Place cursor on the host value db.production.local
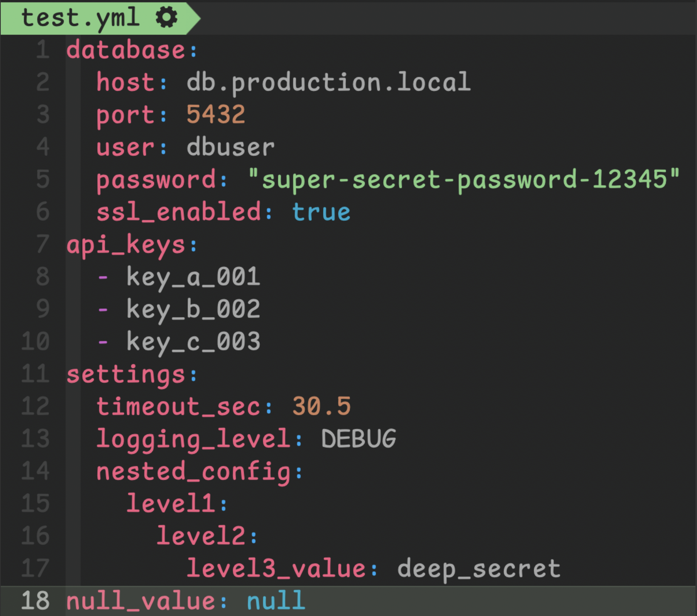 pos(328,82)
